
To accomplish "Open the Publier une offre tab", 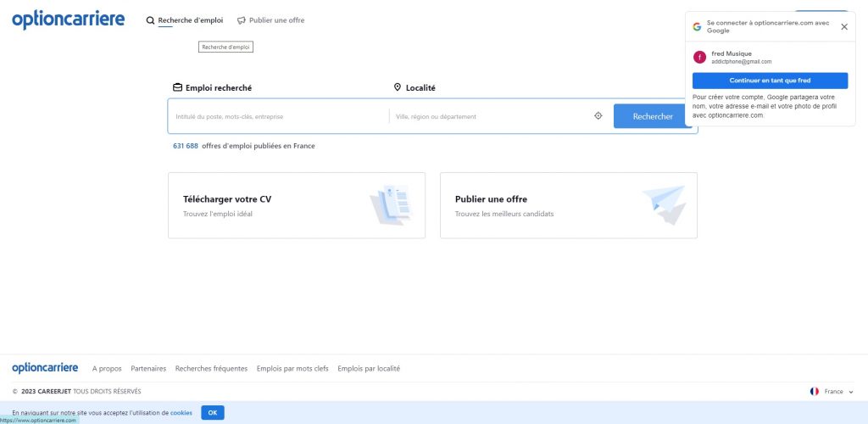I will [270, 20].
